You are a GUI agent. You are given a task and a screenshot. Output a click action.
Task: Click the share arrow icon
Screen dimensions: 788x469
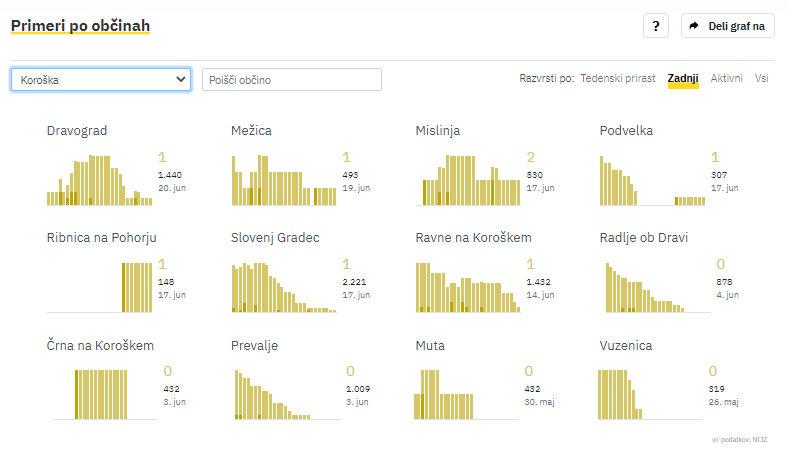pos(694,27)
